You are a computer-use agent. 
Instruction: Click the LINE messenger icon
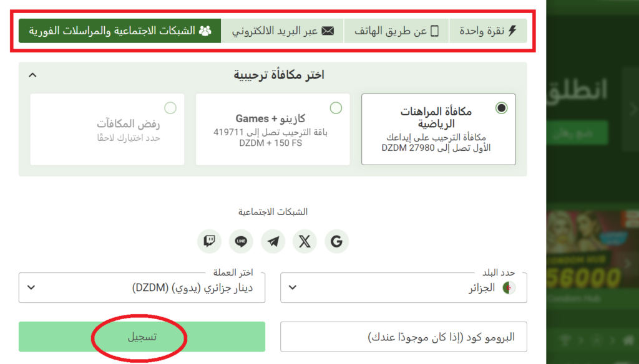tap(241, 241)
